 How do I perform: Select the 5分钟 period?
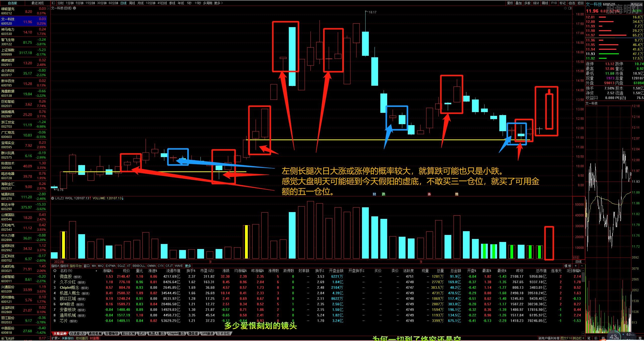coord(79,3)
